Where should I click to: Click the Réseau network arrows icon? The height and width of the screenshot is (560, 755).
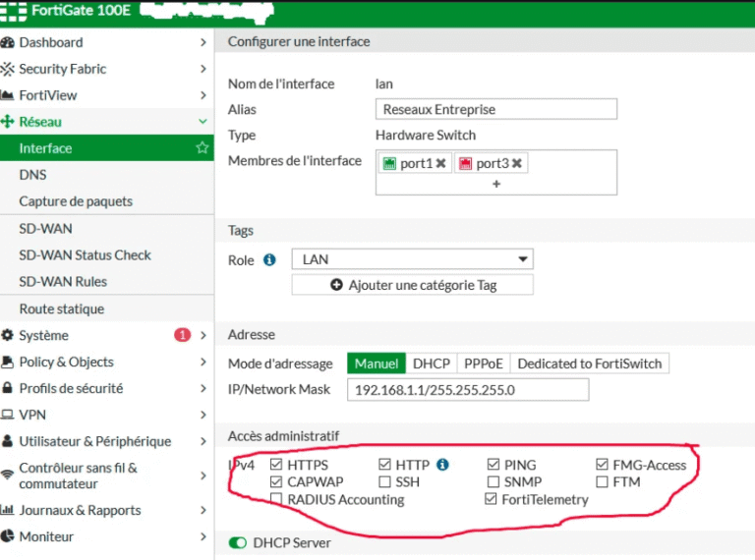point(7,121)
